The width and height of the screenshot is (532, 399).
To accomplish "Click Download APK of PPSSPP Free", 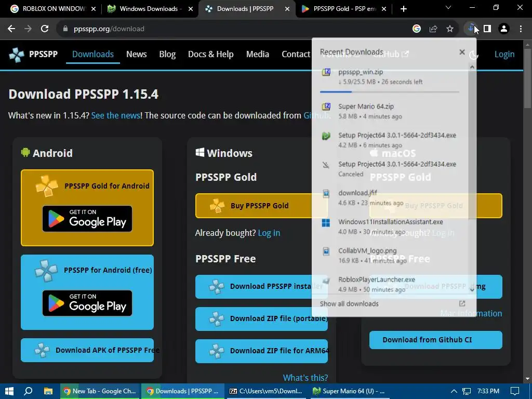I will pos(87,350).
